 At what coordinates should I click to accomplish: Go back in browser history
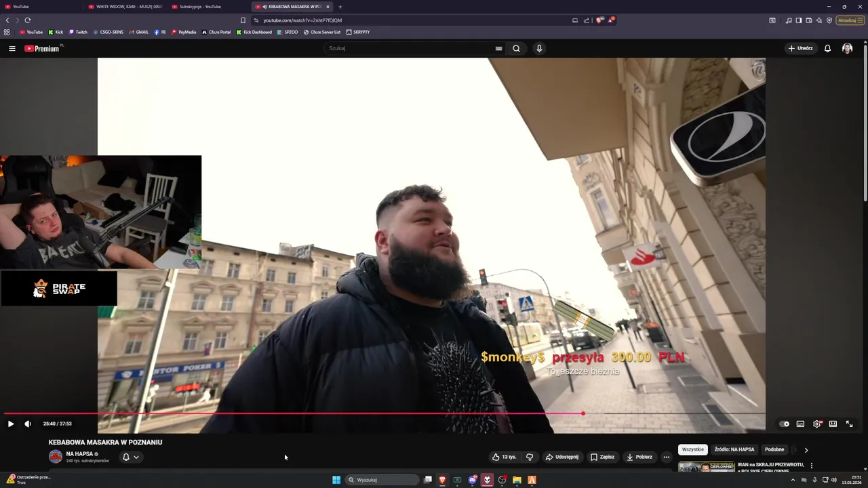pyautogui.click(x=7, y=20)
